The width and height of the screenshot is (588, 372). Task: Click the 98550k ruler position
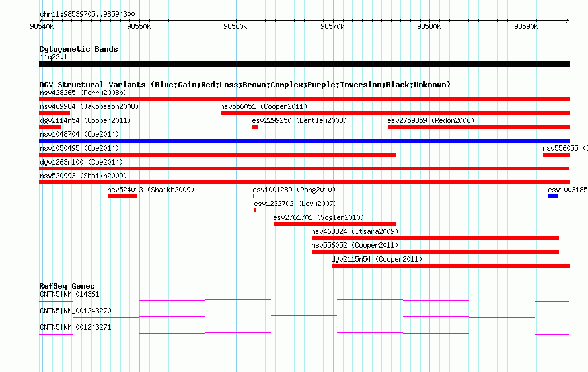(139, 26)
